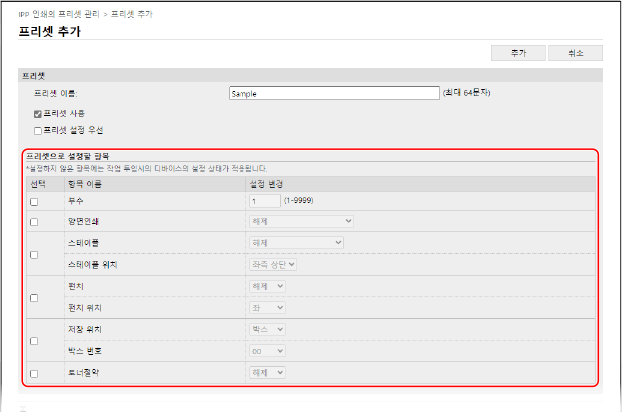Open the 스테이플 위치 dropdown
The image size is (622, 412).
click(x=272, y=264)
